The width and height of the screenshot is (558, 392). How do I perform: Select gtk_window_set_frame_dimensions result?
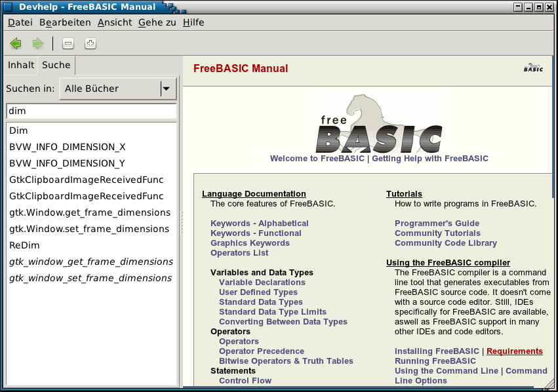coord(91,278)
